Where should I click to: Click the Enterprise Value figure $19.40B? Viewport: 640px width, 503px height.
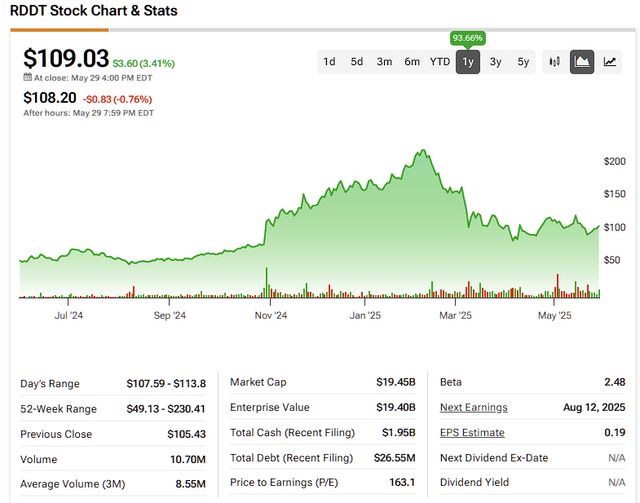tap(396, 407)
